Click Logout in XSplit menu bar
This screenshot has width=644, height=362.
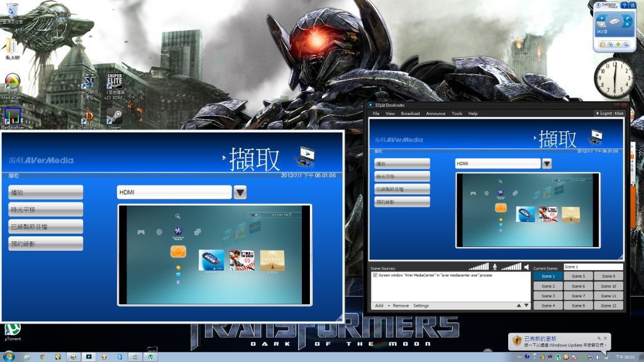point(610,113)
